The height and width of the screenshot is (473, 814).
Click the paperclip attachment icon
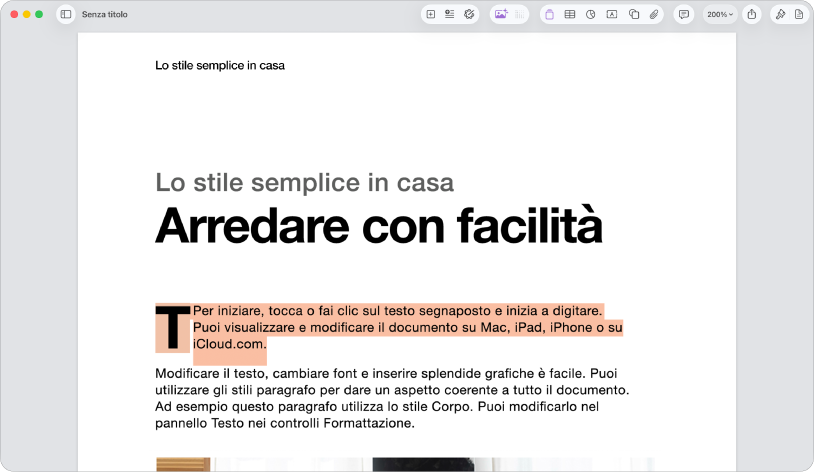coord(654,15)
